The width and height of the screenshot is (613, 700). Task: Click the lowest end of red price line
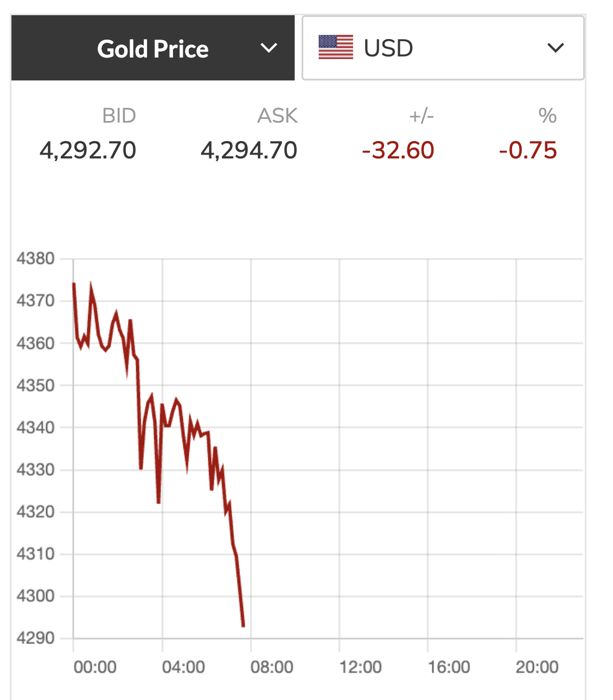(x=243, y=626)
